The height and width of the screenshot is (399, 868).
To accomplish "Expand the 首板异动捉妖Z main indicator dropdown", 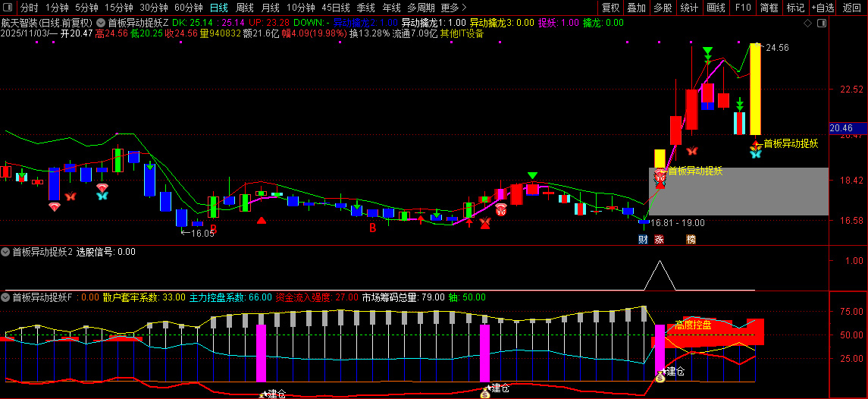I will (101, 23).
